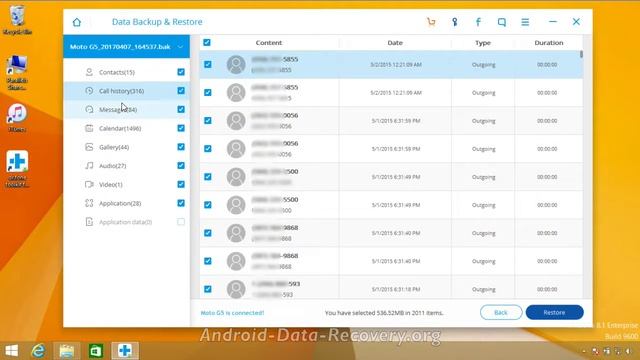640x360 pixels.
Task: Uncheck the Call history(316) checkbox
Action: pos(181,91)
